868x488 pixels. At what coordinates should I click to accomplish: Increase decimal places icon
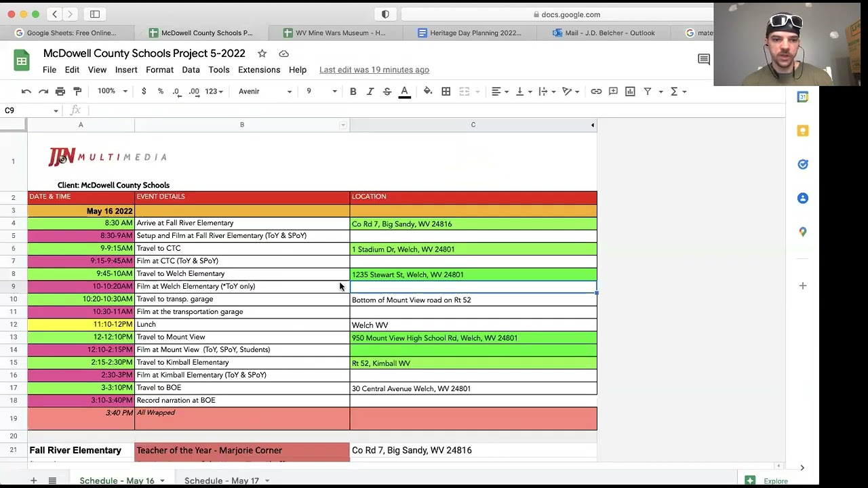[x=194, y=91]
